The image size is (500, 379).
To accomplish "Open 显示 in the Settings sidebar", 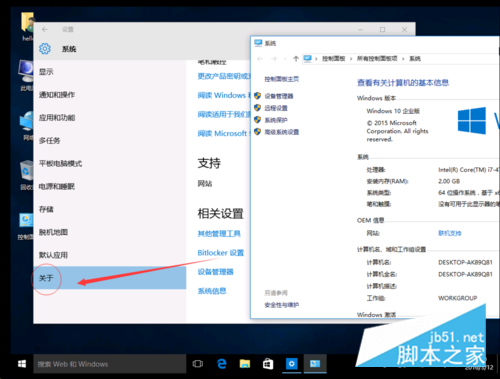I will click(46, 72).
